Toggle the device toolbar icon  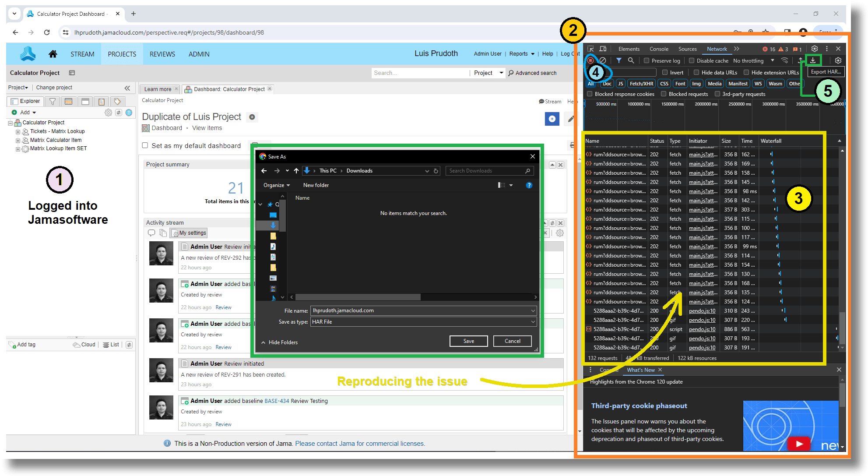pos(603,49)
